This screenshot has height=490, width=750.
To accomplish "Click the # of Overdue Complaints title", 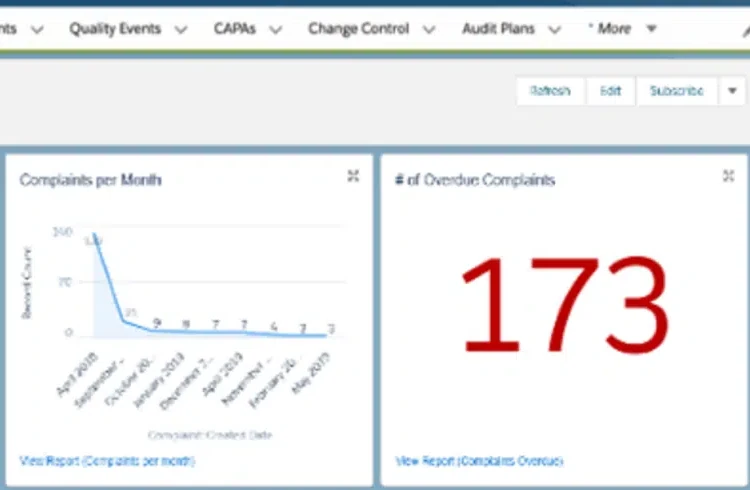I will tap(475, 180).
